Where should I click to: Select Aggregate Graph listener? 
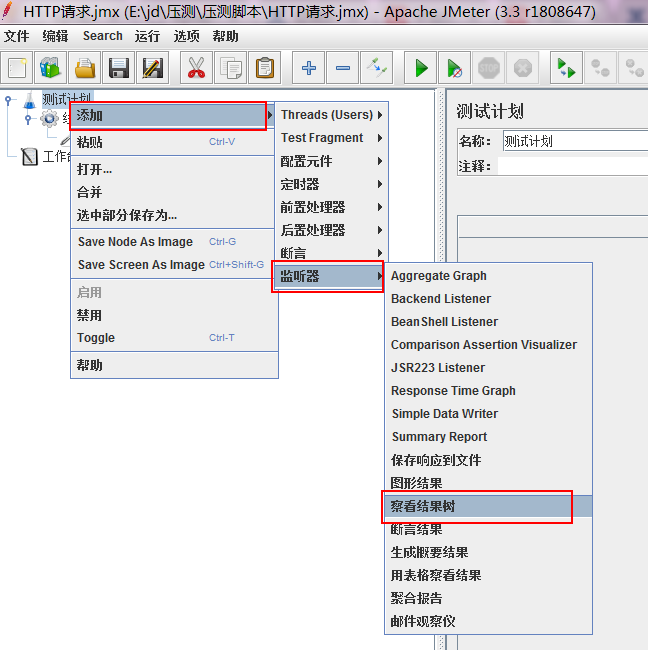[x=488, y=276]
